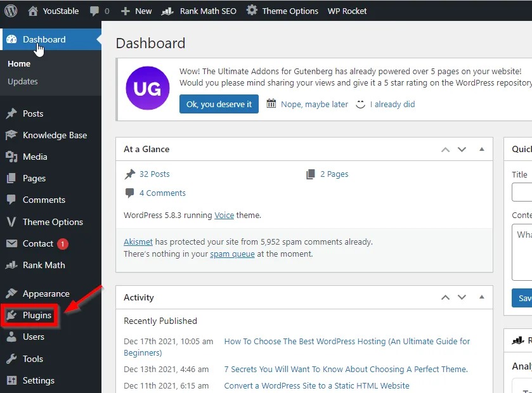Screen dimensions: 532x393
Task: Click the Knowledge Base graduation cap icon
Action: 11,135
